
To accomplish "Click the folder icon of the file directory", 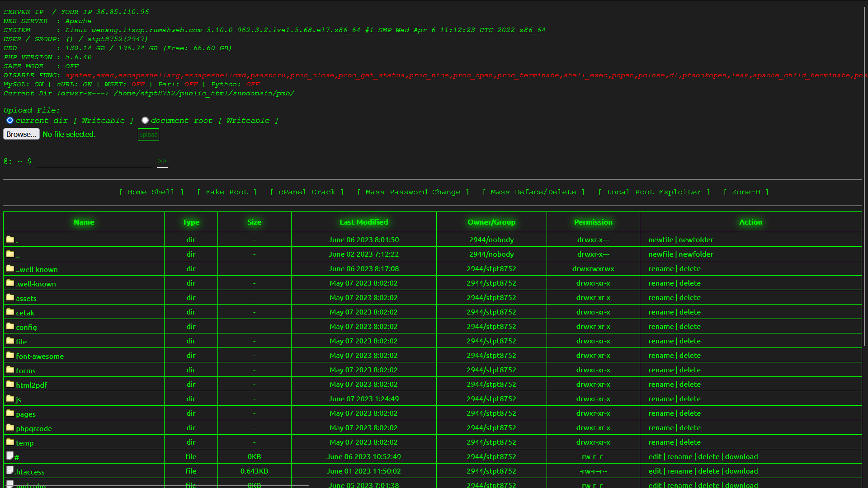I will coord(10,341).
